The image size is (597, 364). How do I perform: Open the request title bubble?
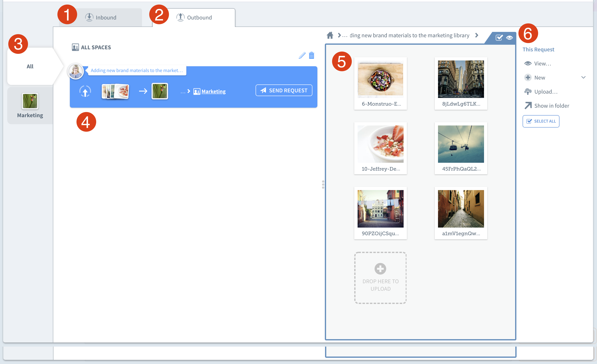pyautogui.click(x=137, y=70)
